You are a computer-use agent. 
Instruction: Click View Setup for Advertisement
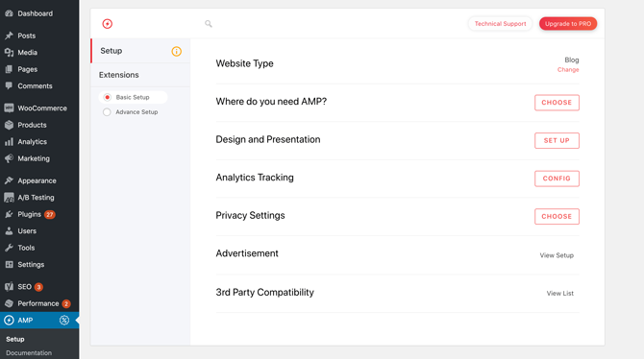click(x=557, y=255)
